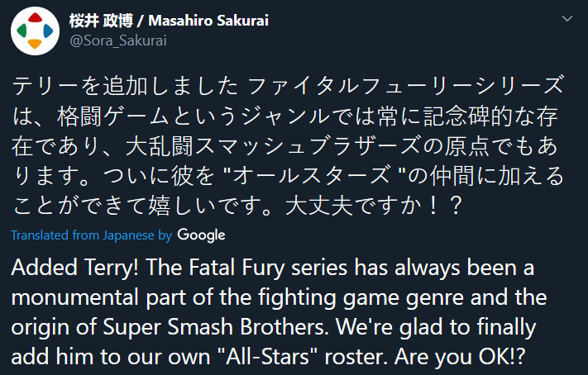Click "Are you OK!?" at the end
588x375 pixels.
tap(460, 357)
